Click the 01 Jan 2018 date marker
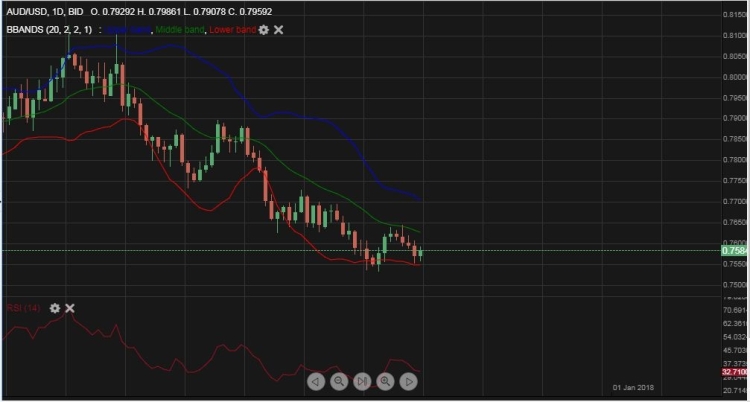Image resolution: width=750 pixels, height=402 pixels. 635,387
